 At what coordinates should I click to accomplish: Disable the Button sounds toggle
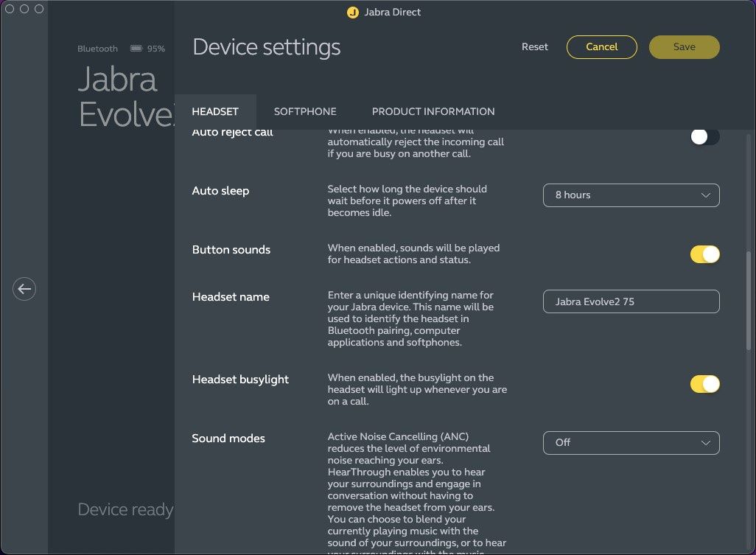point(704,254)
